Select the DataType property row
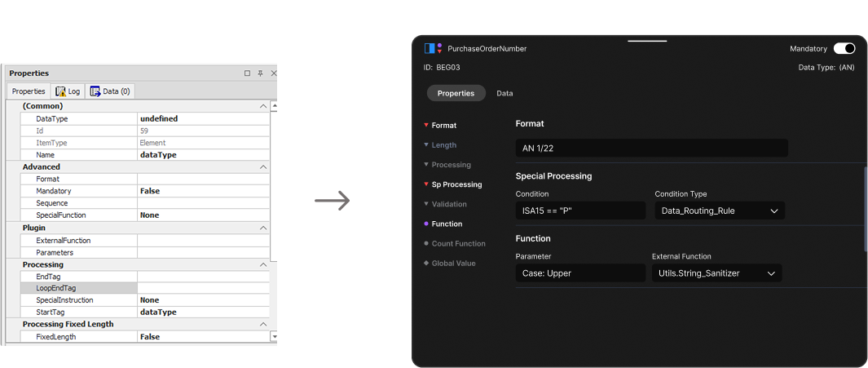This screenshot has width=868, height=368. [x=145, y=118]
